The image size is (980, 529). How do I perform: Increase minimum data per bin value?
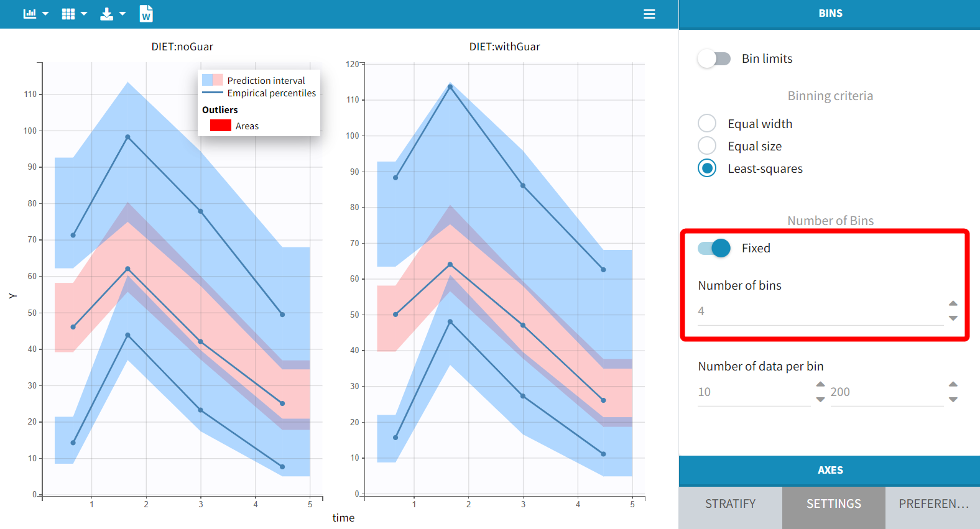(820, 384)
